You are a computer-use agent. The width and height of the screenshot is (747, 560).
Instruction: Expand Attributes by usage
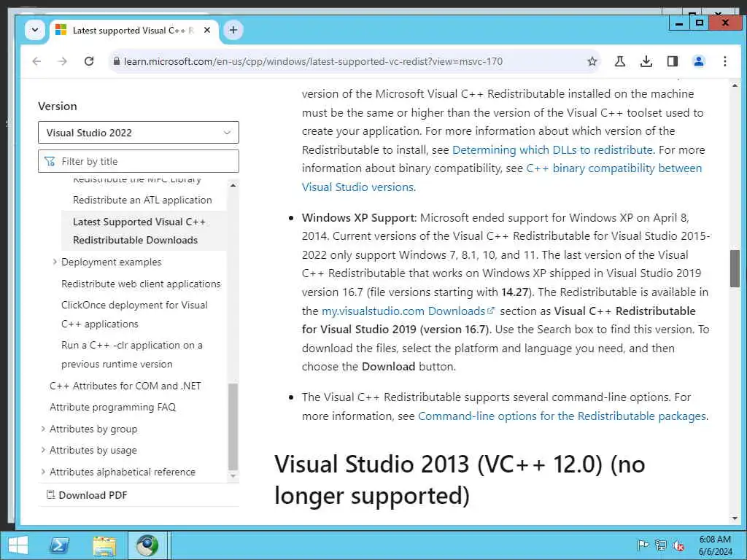[x=43, y=450]
